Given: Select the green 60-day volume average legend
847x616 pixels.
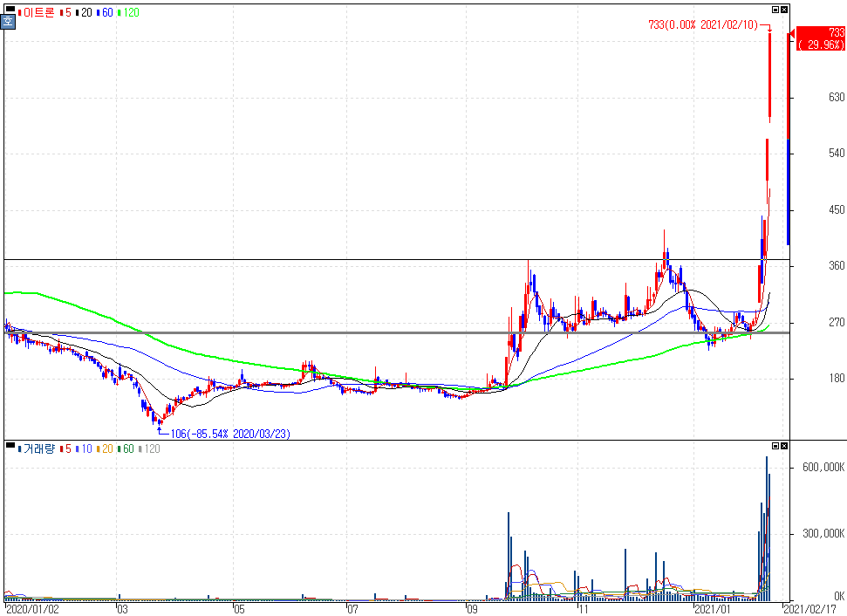Looking at the screenshot, I should click(x=126, y=449).
